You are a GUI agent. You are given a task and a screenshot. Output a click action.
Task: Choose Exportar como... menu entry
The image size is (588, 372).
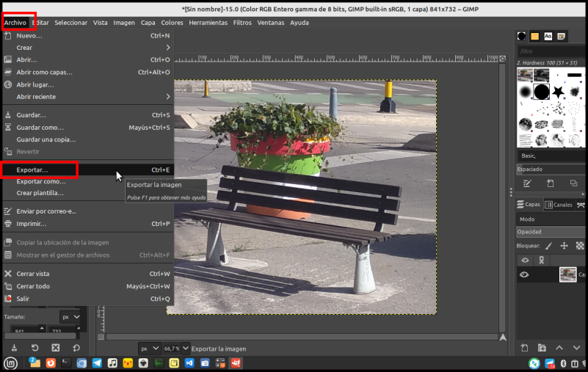point(88,181)
